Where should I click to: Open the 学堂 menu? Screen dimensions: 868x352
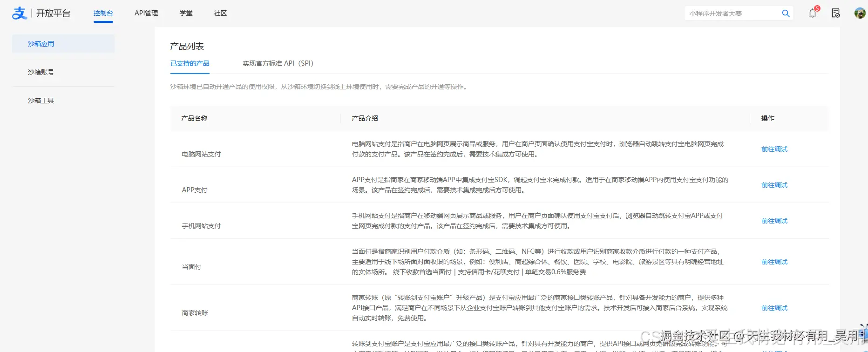pos(186,13)
